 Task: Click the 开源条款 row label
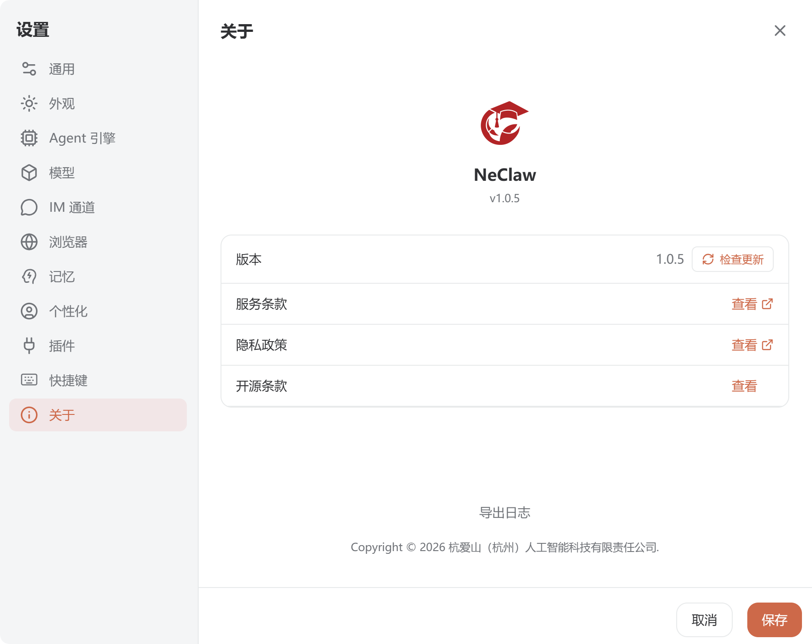[x=261, y=386]
